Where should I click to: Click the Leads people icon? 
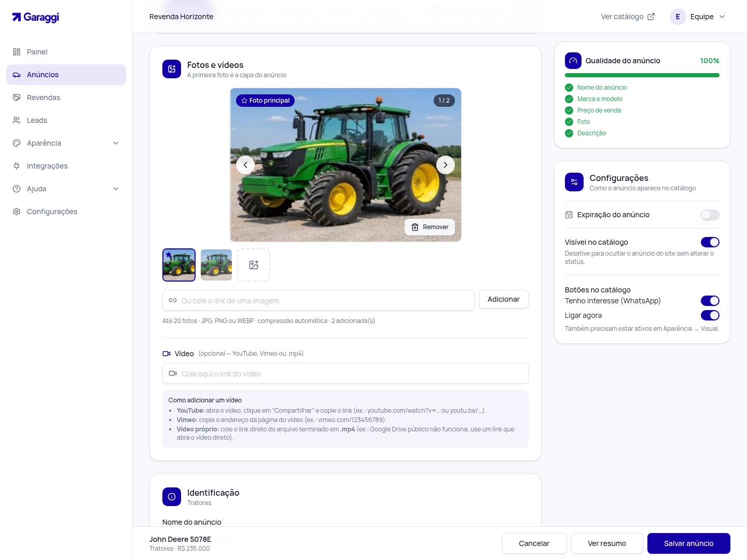(17, 120)
